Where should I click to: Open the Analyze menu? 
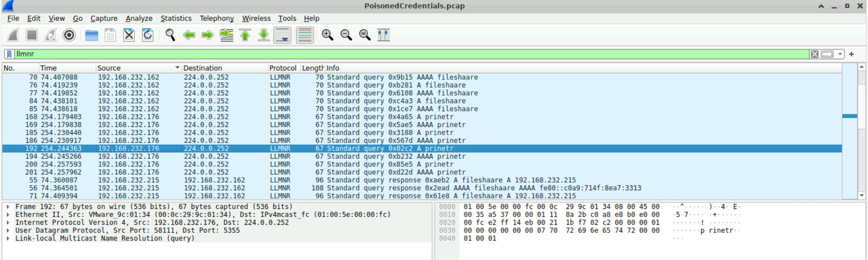pyautogui.click(x=139, y=19)
